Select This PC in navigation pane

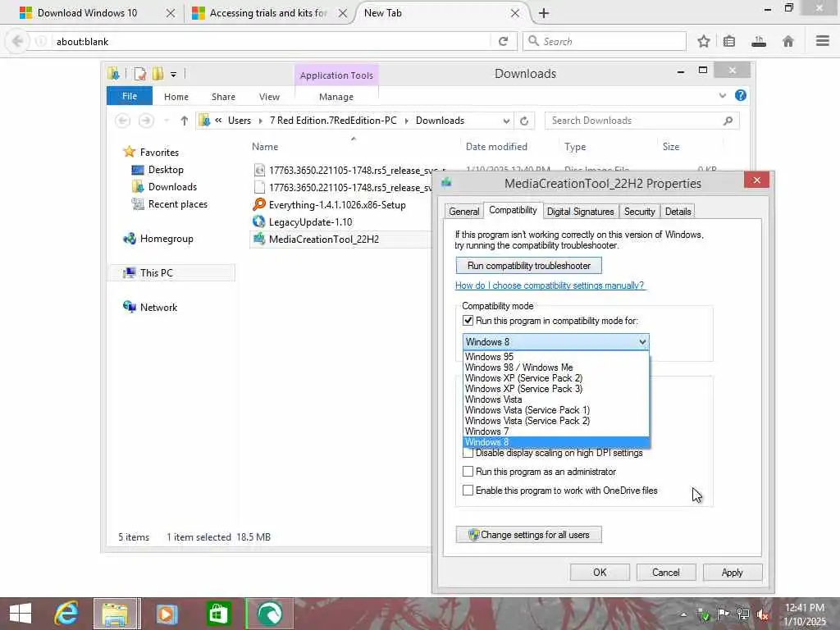pyautogui.click(x=172, y=272)
